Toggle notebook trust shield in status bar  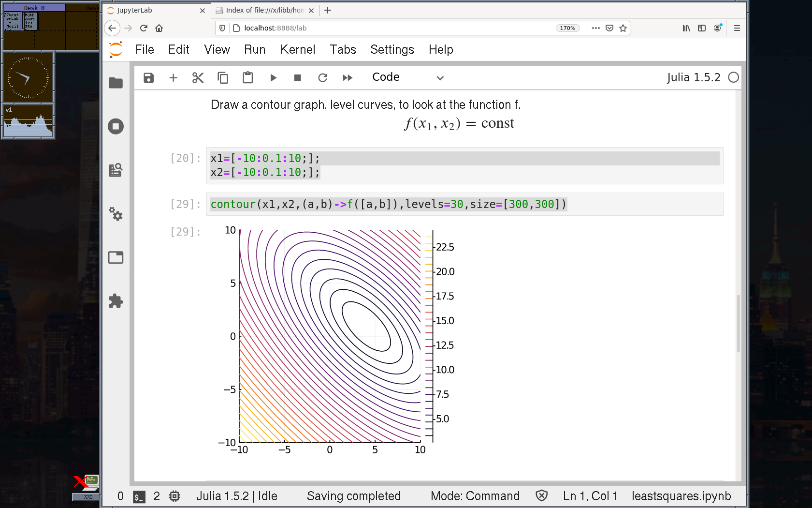(541, 495)
